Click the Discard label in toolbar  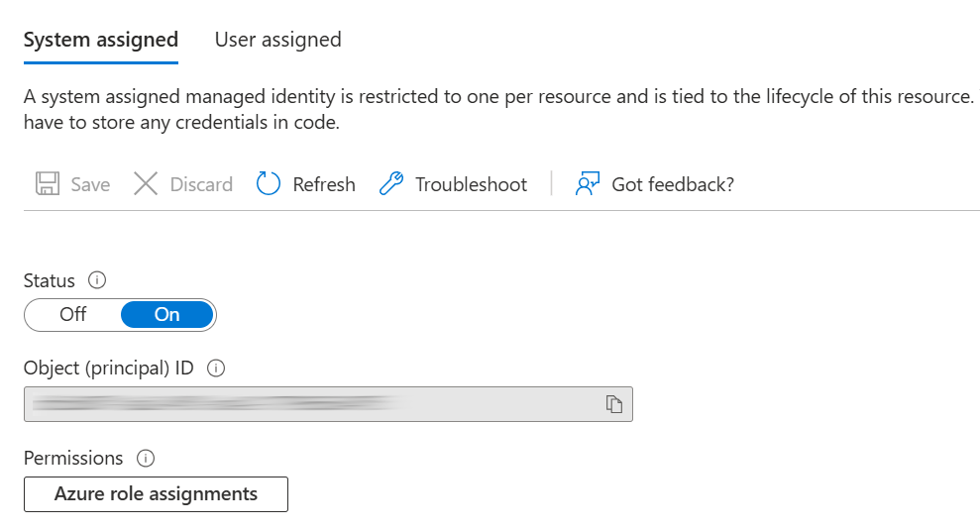coord(201,184)
